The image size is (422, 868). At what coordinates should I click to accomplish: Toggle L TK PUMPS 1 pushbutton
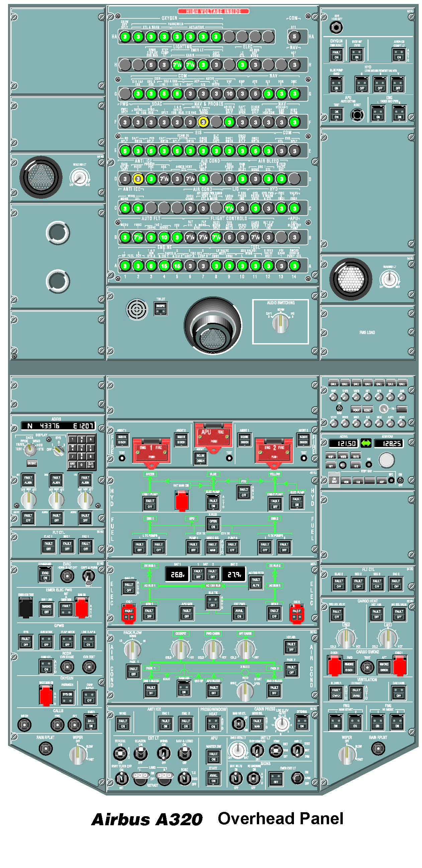point(139,547)
